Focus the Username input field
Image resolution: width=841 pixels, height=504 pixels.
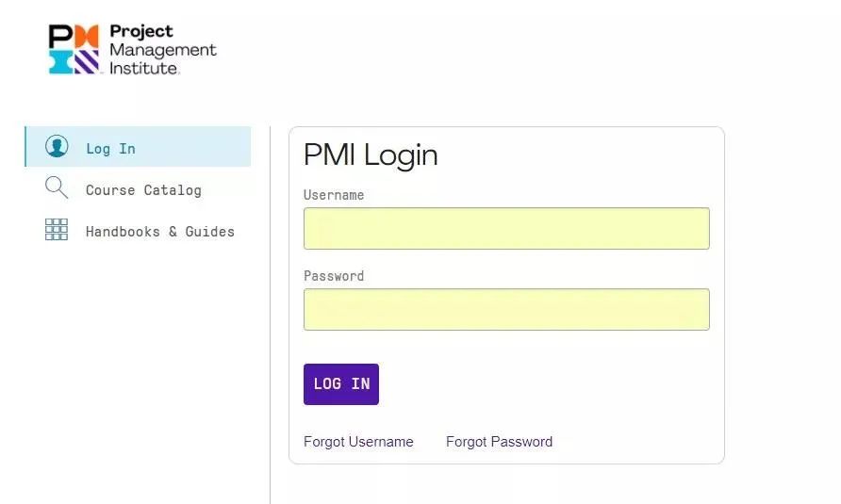tap(506, 228)
